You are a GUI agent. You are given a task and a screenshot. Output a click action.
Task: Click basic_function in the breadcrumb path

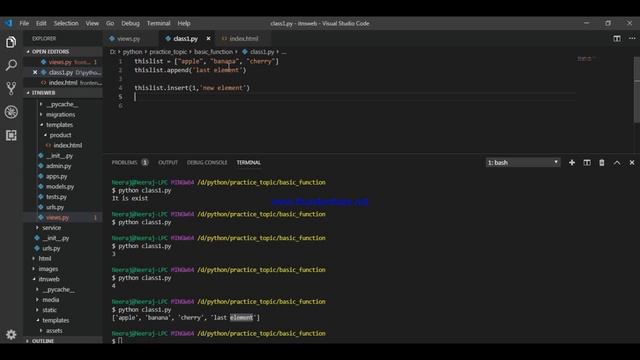[213, 52]
